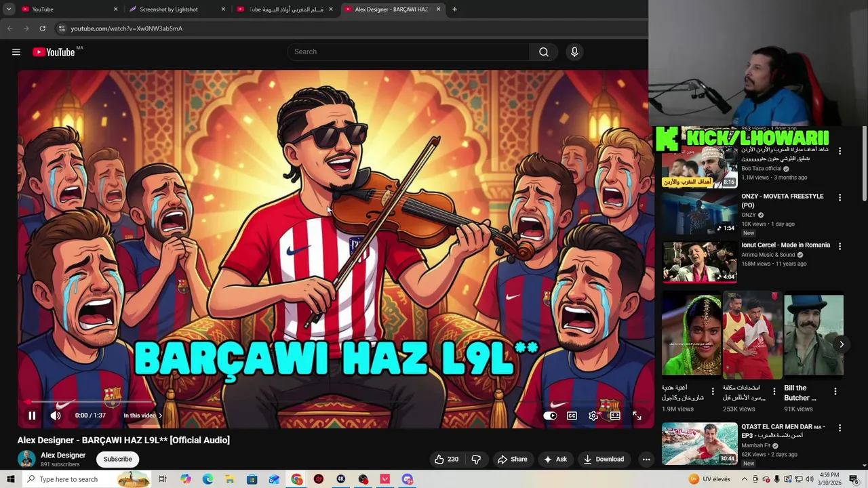This screenshot has height=488, width=868.
Task: Toggle the autoplay switch in player
Action: 550,415
